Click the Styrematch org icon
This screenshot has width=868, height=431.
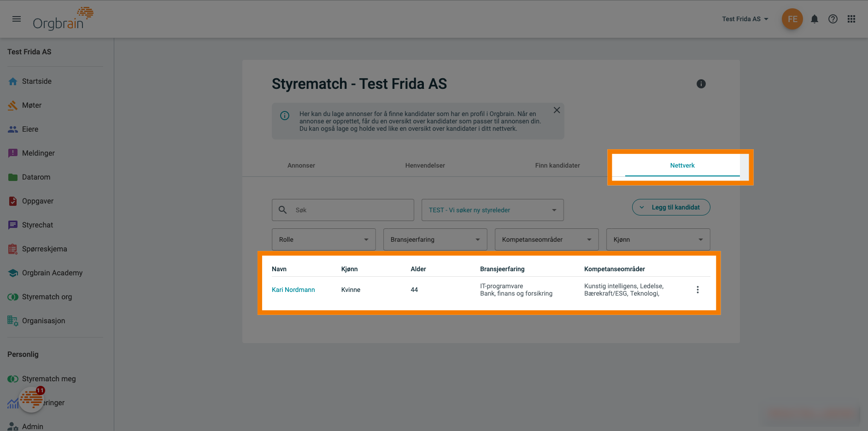(13, 297)
